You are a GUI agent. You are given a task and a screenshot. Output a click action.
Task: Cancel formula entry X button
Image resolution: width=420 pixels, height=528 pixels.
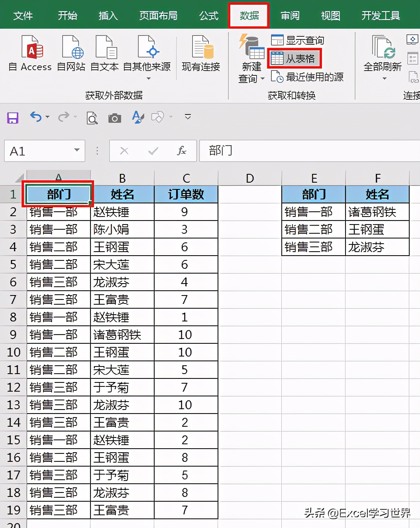(x=124, y=151)
